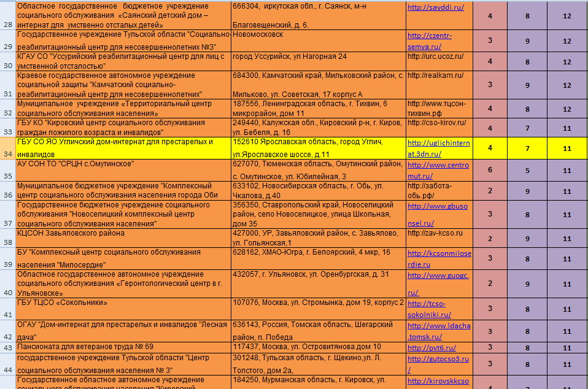Viewport: 588px width, 389px height.
Task: Select the Углич, Ярославское шоссе address cell
Action: pos(319,148)
